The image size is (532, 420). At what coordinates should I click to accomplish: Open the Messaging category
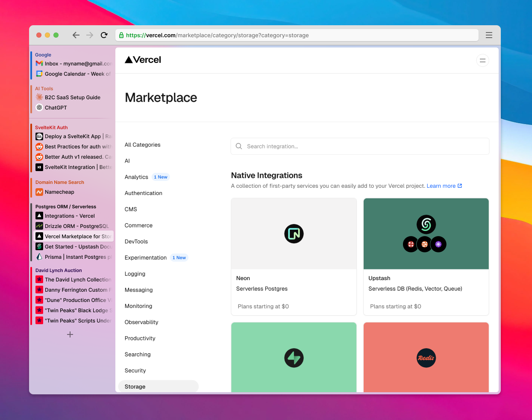139,290
